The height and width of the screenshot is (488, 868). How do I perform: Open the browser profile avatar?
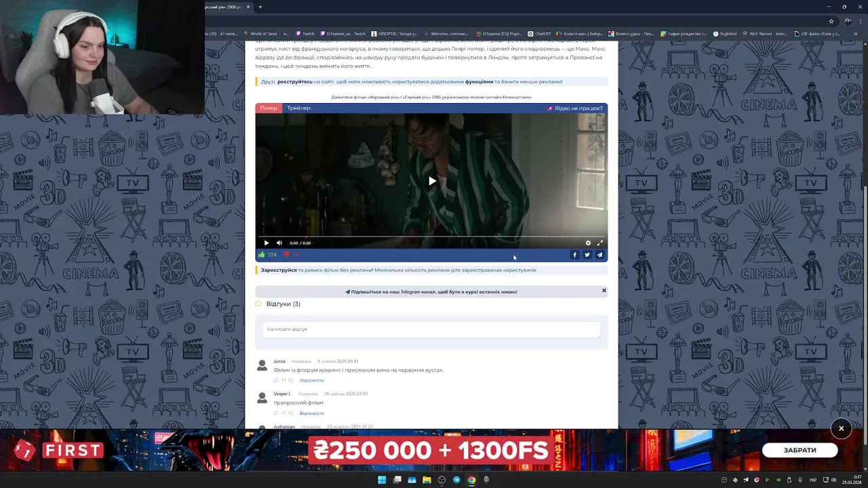coord(848,21)
